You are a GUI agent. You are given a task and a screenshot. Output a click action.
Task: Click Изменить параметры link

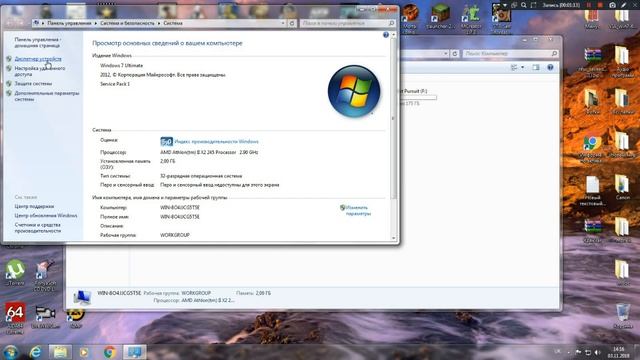coord(358,211)
